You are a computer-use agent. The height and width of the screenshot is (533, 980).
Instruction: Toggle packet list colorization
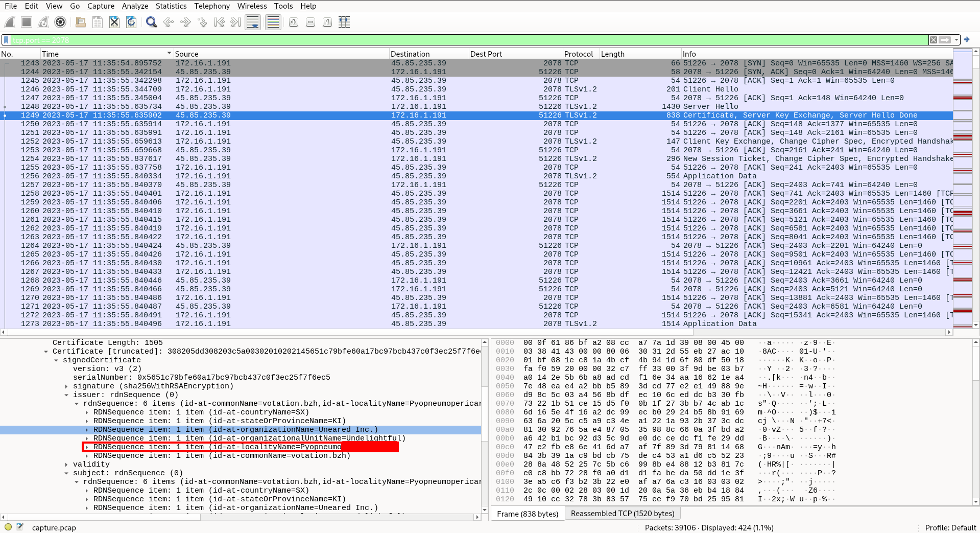[x=273, y=22]
